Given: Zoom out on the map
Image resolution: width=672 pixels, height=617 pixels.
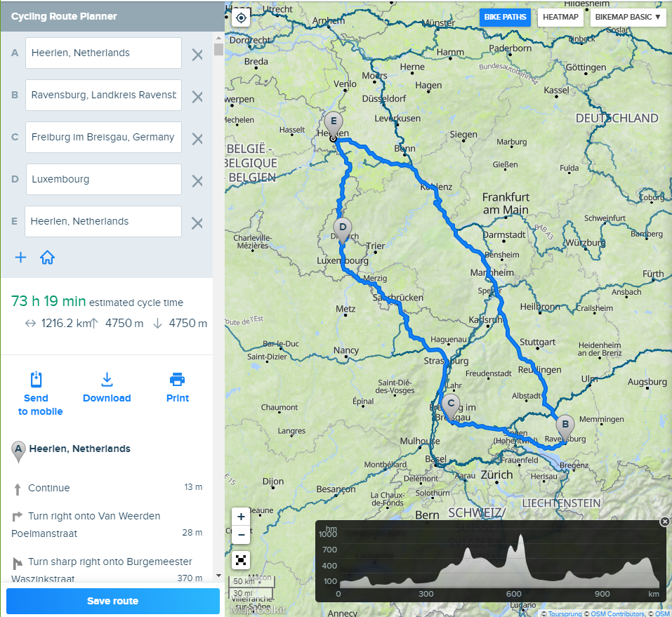Looking at the screenshot, I should (x=241, y=534).
